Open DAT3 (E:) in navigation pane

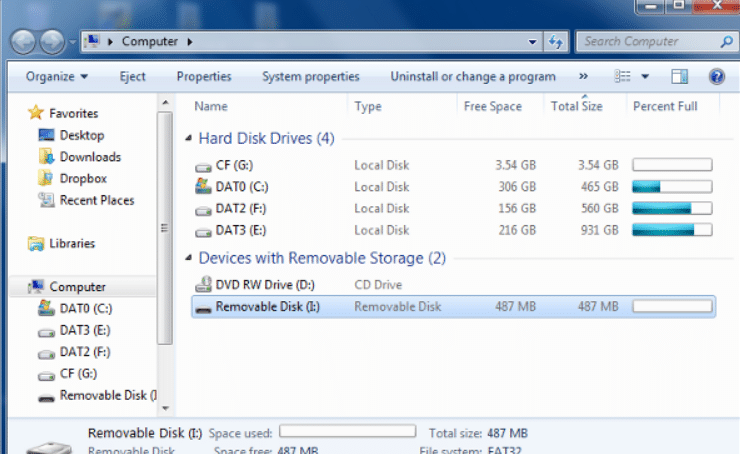point(85,330)
